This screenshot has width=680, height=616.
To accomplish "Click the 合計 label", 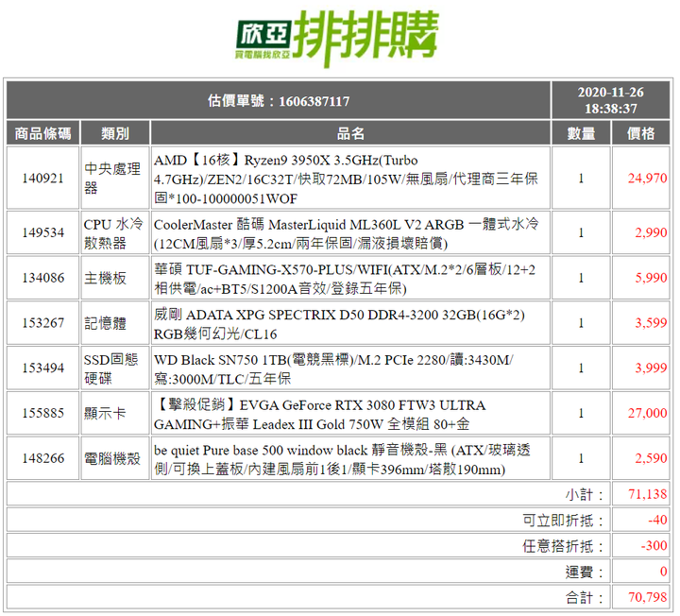I will click(585, 598).
